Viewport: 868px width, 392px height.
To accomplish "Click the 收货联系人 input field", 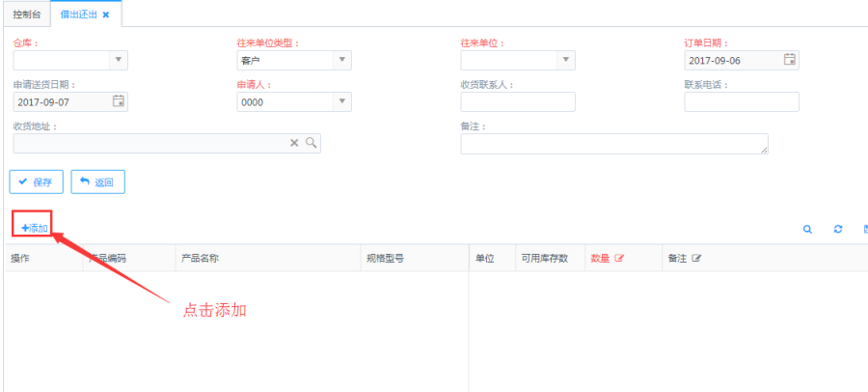I will pyautogui.click(x=518, y=101).
